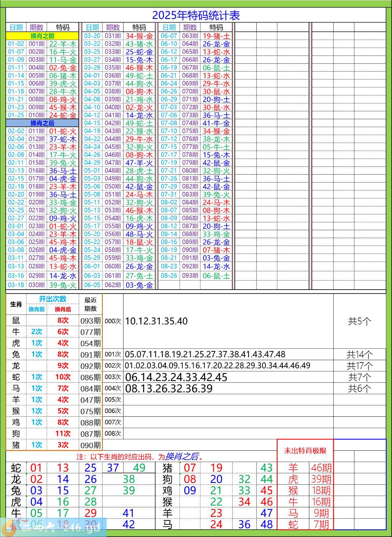Select the "07-猪-木" result of period 090

coord(216,250)
